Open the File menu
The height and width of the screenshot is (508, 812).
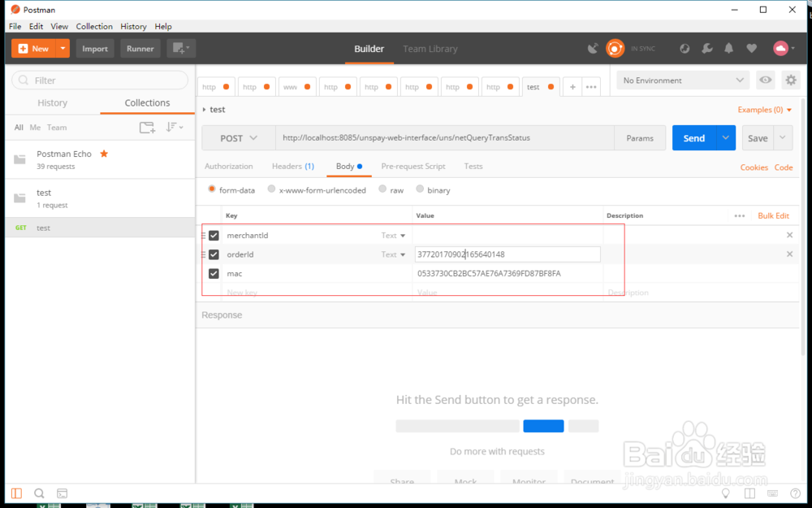click(15, 27)
